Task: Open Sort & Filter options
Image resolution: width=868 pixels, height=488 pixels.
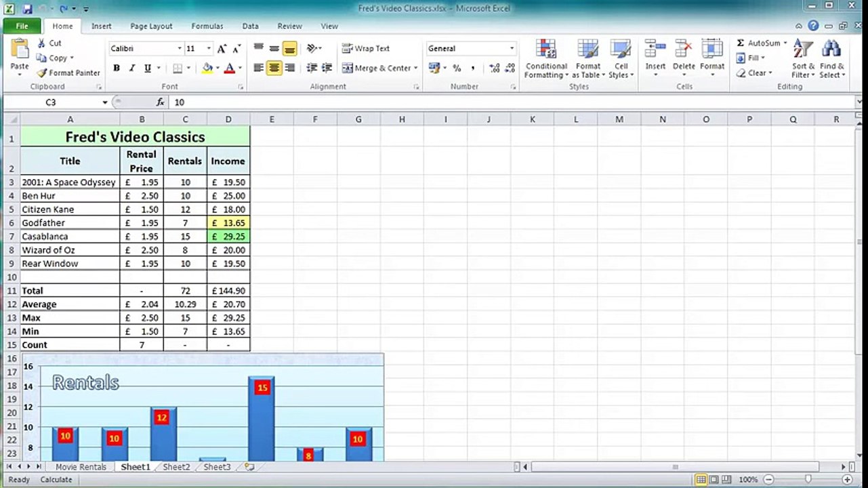Action: pyautogui.click(x=804, y=59)
